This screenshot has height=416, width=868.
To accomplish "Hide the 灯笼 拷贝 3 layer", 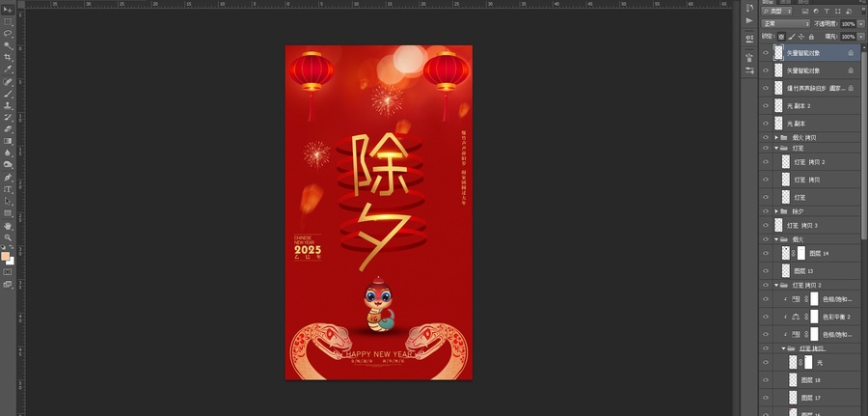I will pyautogui.click(x=766, y=226).
